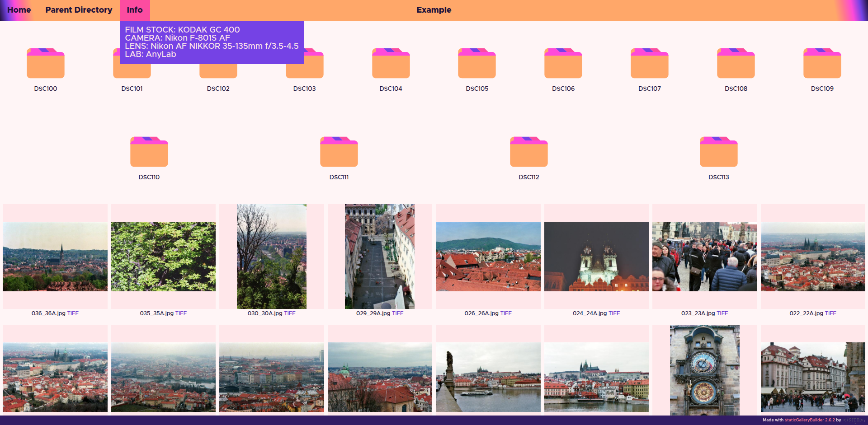Click the Info menu item
The width and height of the screenshot is (868, 425).
134,10
